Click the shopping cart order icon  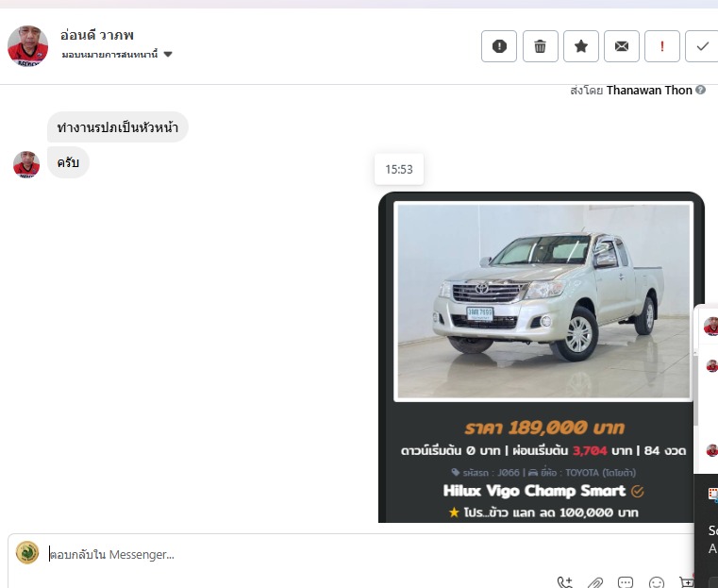[x=687, y=582]
